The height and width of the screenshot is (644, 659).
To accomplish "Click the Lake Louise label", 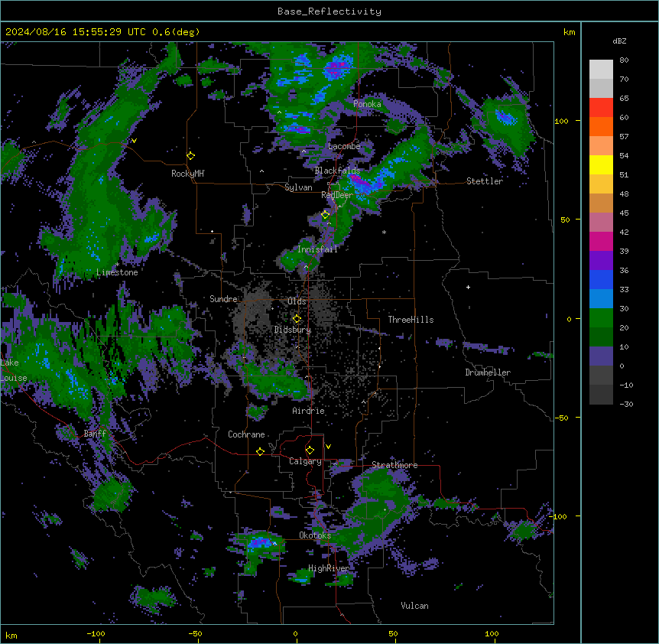I will 14,370.
